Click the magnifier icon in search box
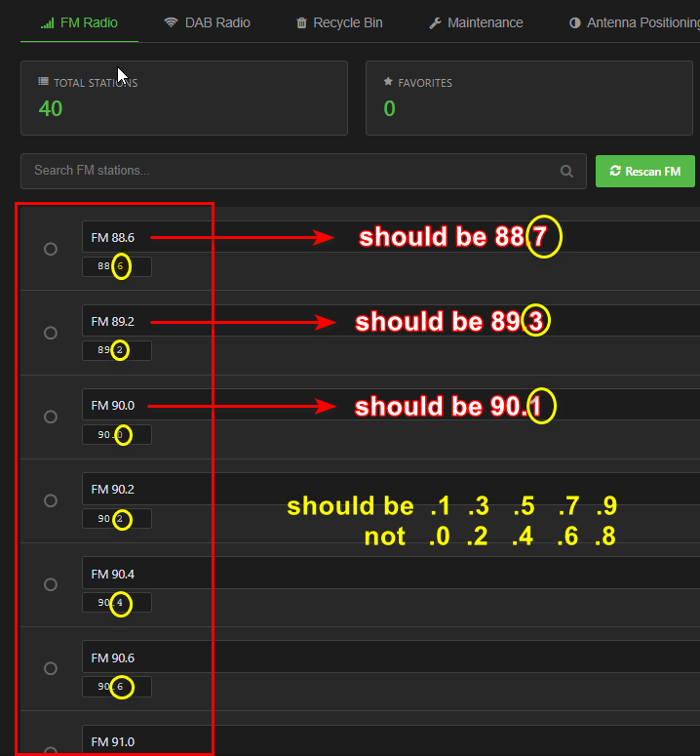Screen dimensions: 700x756 click(566, 171)
